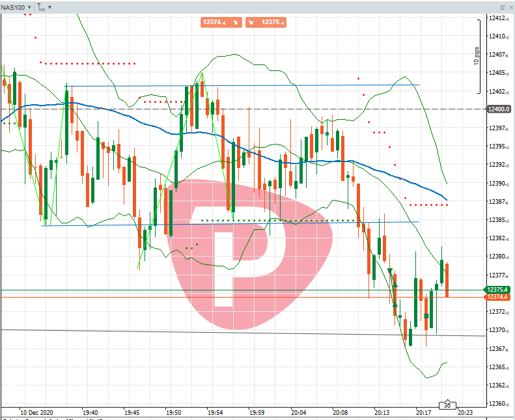The width and height of the screenshot is (515, 420).
Task: Click the 12377.5 price axis label
Action: click(499, 275)
